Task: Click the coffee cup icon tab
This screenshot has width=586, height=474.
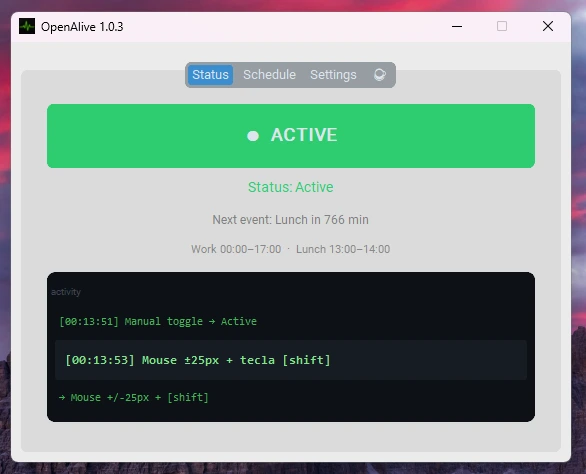Action: point(380,75)
